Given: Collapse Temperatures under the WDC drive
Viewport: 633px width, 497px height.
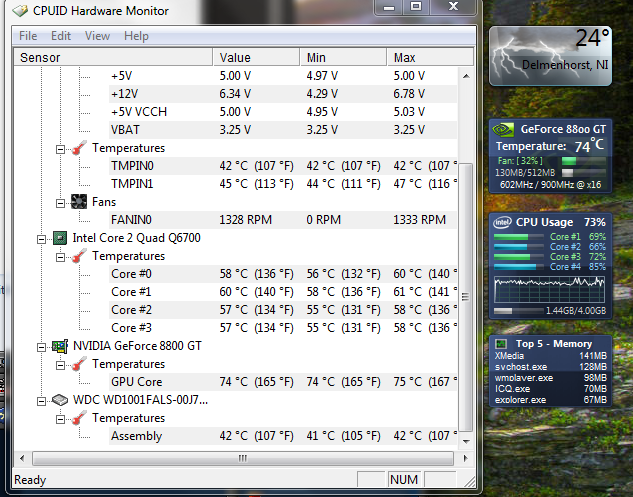Looking at the screenshot, I should pyautogui.click(x=60, y=420).
